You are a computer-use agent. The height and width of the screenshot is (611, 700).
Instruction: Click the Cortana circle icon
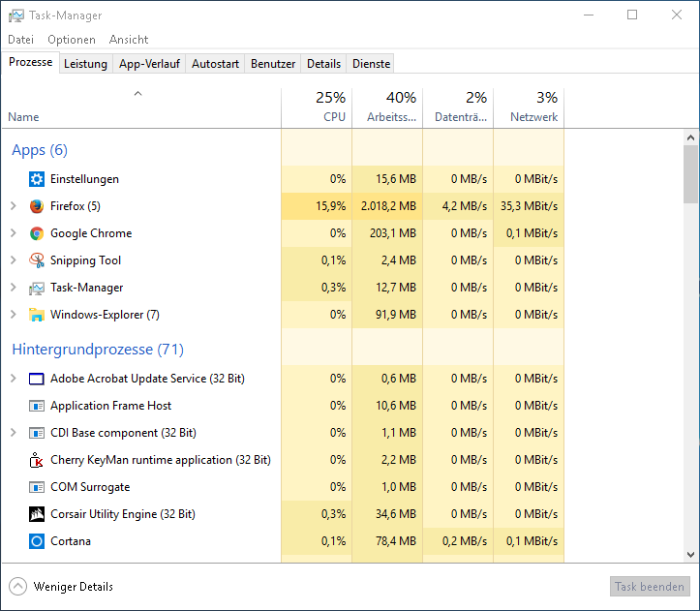(x=37, y=541)
